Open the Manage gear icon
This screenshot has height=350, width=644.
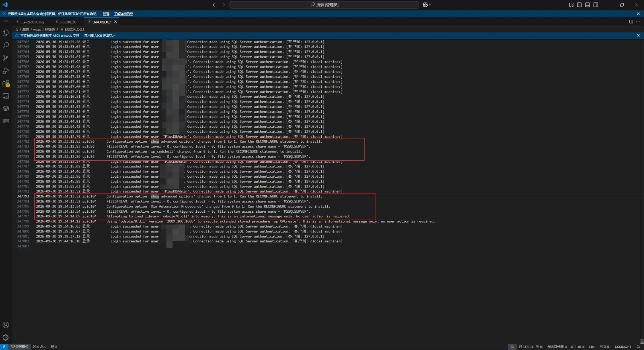click(x=6, y=338)
